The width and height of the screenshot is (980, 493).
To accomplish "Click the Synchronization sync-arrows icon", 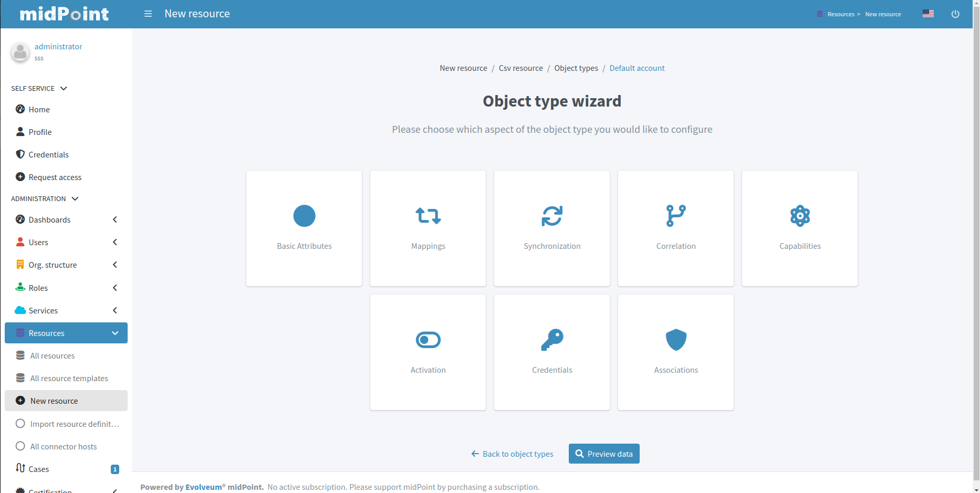I will click(552, 216).
